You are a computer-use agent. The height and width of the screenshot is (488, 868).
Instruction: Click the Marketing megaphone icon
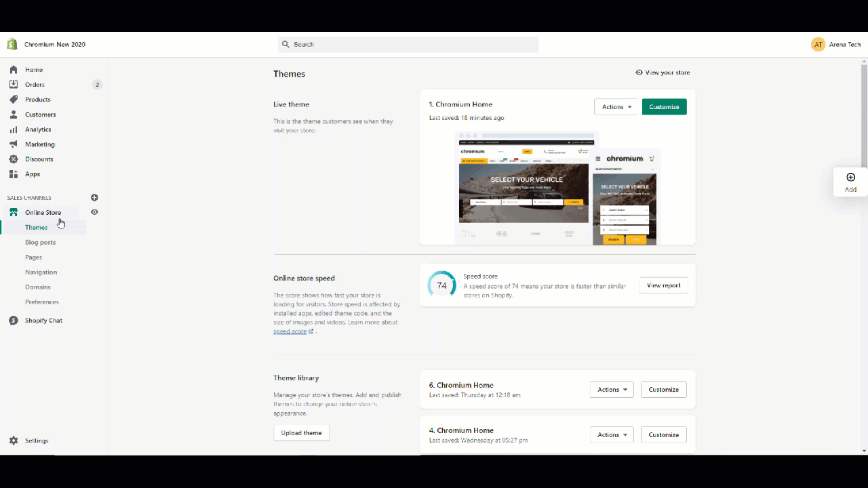click(x=14, y=144)
